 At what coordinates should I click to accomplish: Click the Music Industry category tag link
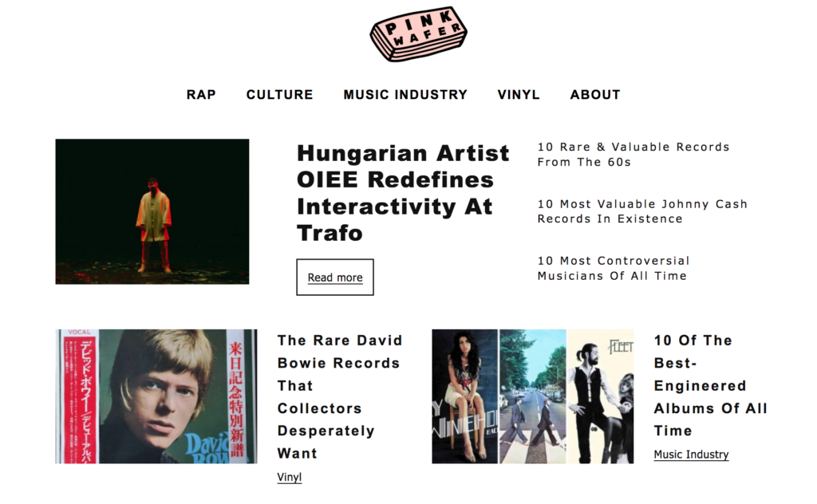[691, 455]
